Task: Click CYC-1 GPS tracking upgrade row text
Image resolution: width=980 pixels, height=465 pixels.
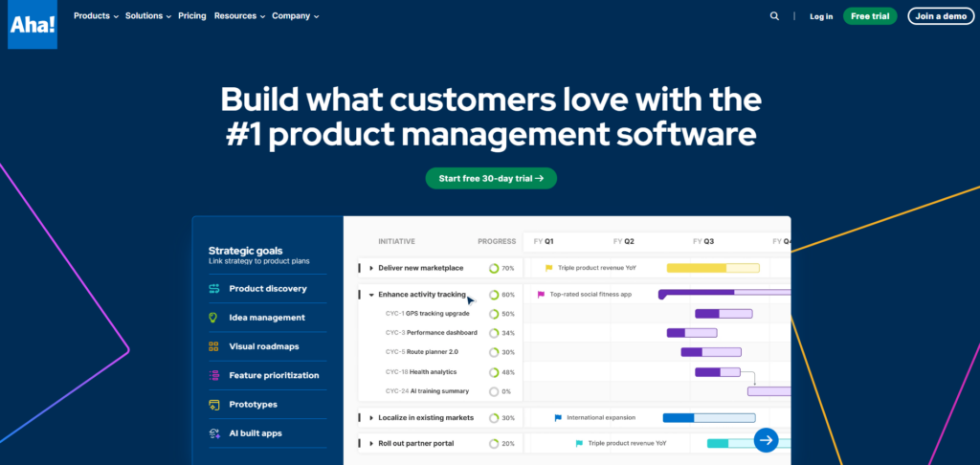Action: 428,314
